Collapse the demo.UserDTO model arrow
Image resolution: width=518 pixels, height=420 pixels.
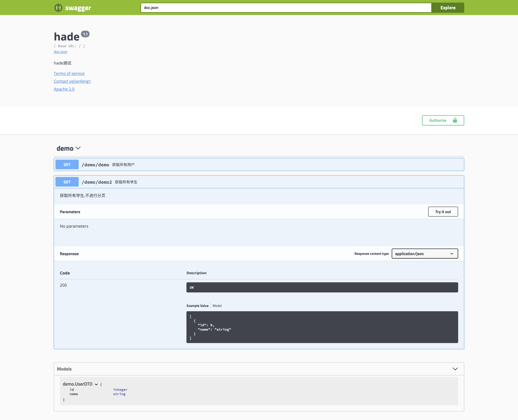coord(96,384)
